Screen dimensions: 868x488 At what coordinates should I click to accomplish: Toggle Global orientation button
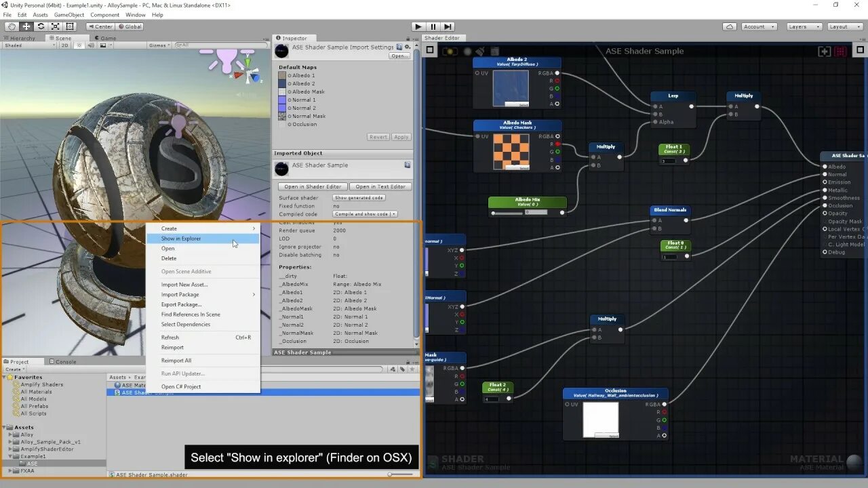click(130, 26)
